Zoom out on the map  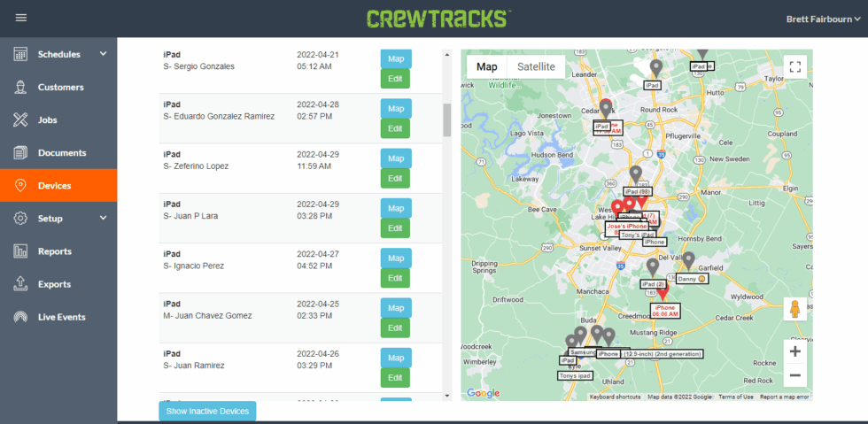(794, 375)
